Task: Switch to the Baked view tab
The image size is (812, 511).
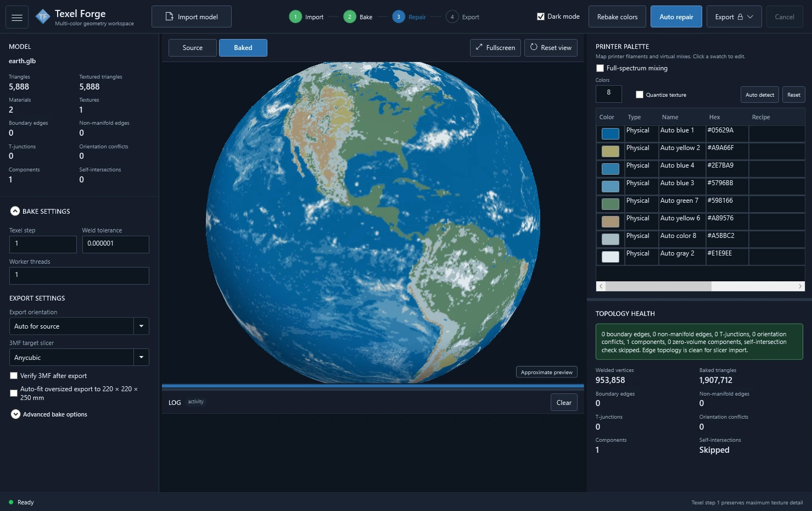Action: pos(243,48)
